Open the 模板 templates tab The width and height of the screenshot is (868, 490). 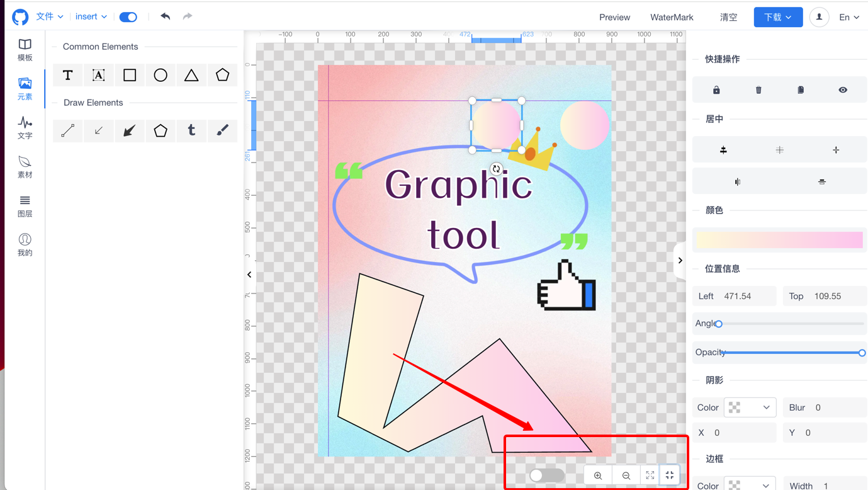[25, 50]
